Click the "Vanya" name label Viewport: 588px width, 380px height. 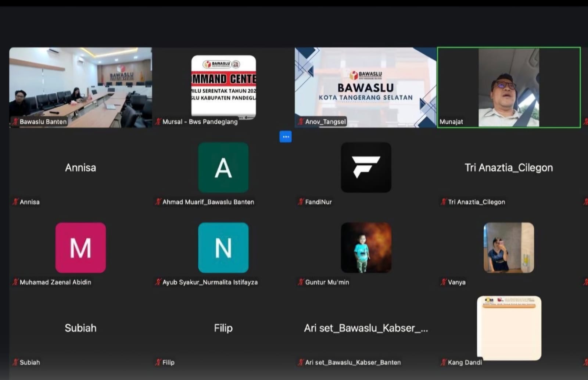[457, 282]
